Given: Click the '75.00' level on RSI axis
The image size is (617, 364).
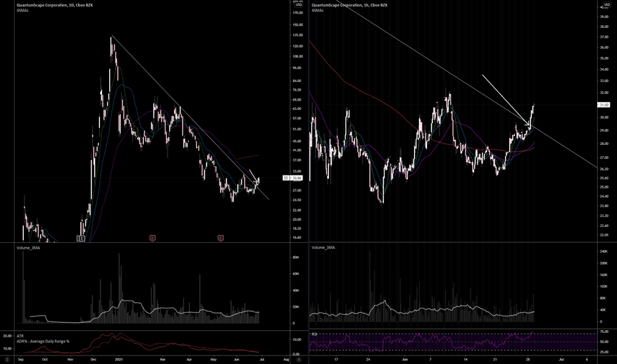Looking at the screenshot, I should pos(604,332).
